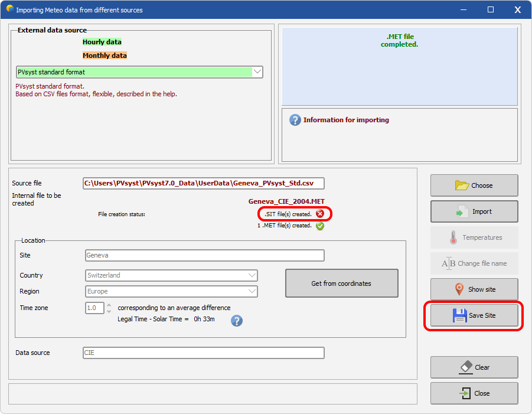Click the Import button
The image size is (532, 414).
tap(474, 211)
